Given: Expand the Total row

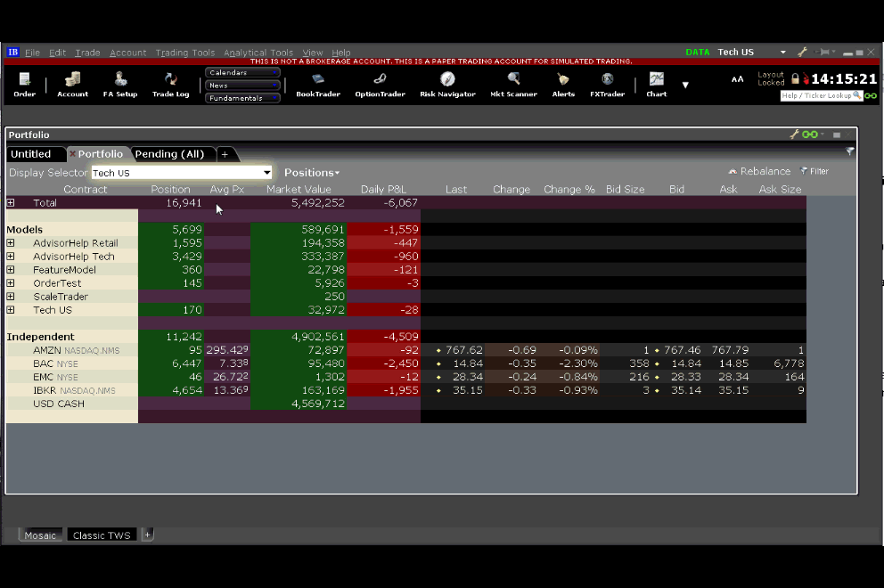Looking at the screenshot, I should coord(11,203).
